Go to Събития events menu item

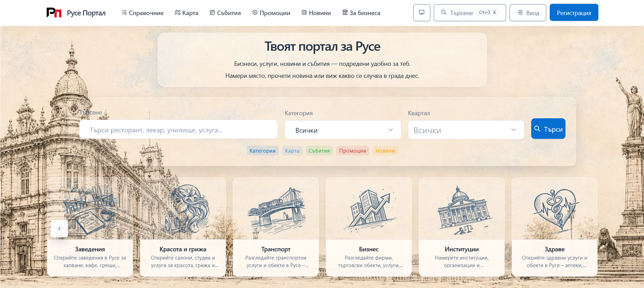pos(225,13)
